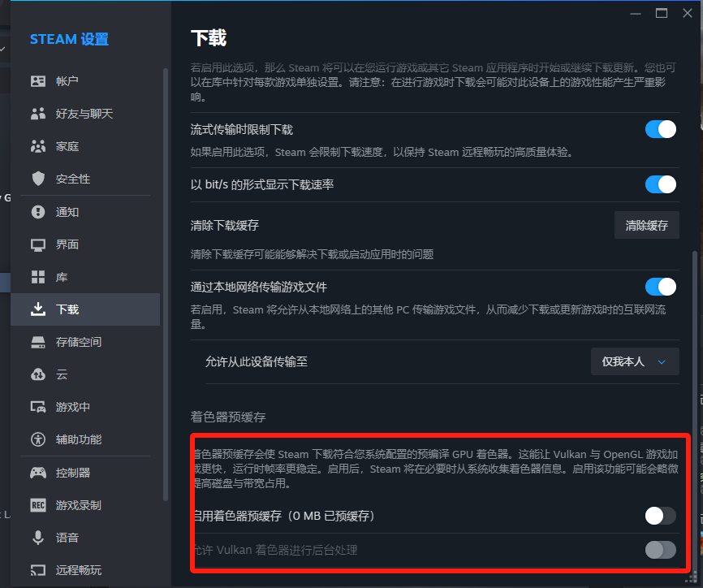Click the settings sidebar scrollbar

[x=166, y=284]
